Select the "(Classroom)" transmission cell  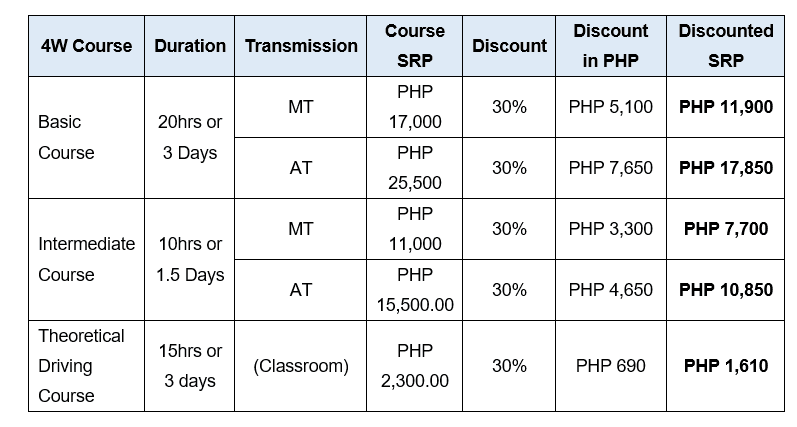[x=301, y=366]
